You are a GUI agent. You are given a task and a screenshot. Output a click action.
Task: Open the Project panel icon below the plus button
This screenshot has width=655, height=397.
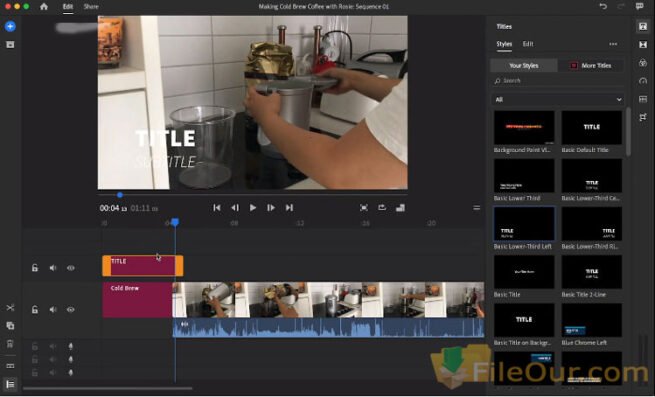10,45
